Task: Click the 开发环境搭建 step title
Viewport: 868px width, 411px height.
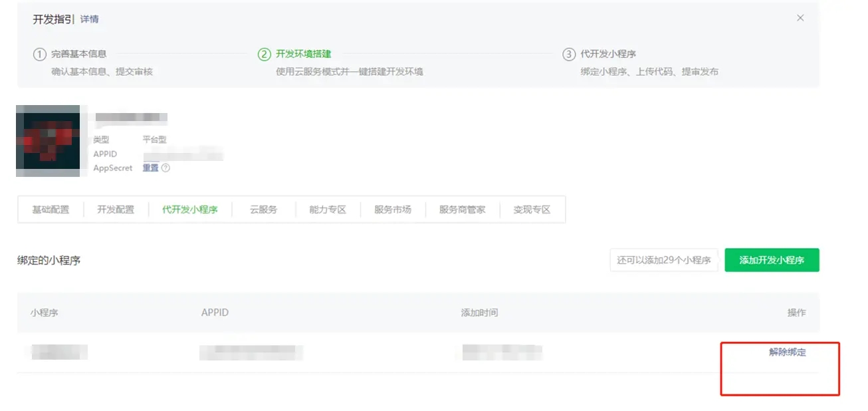Action: point(303,54)
